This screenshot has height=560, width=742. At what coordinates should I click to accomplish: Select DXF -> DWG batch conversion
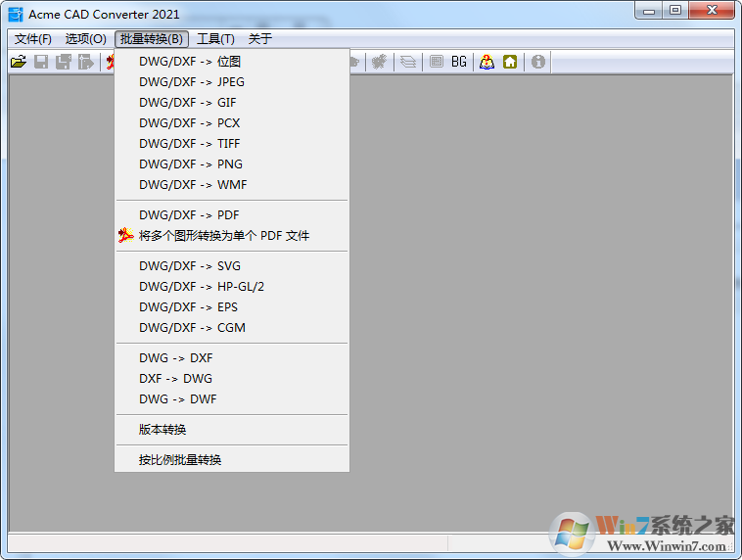232,379
